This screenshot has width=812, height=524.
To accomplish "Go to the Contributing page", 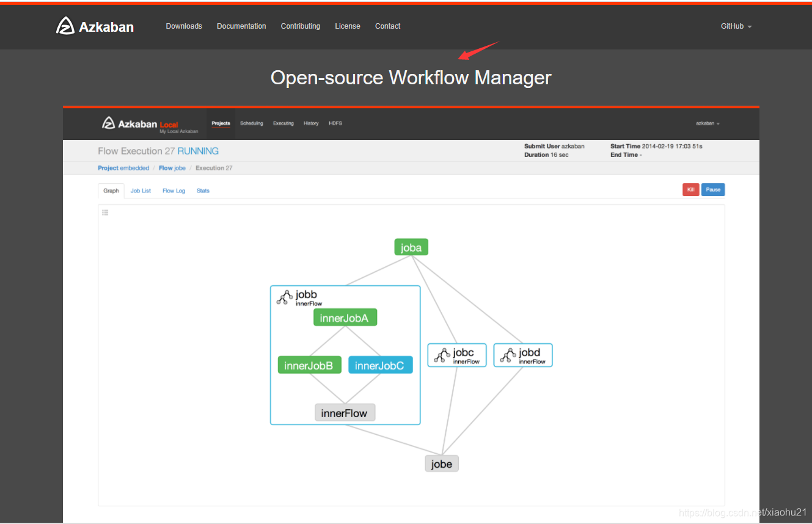I will (300, 26).
